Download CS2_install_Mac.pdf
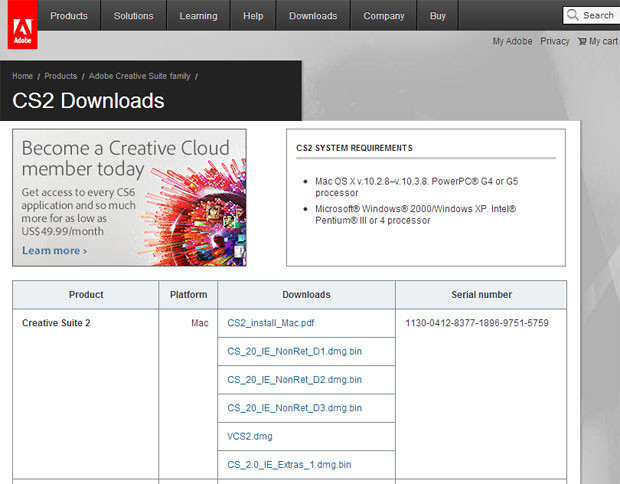620x484 pixels. click(270, 323)
